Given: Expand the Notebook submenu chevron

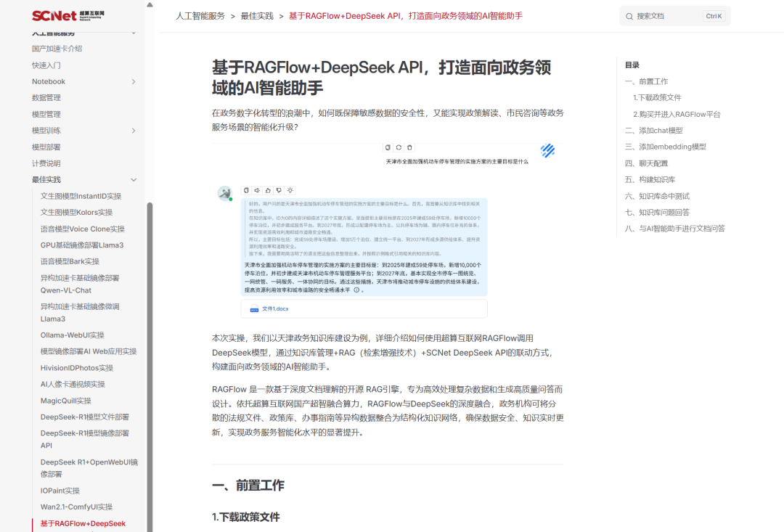Looking at the screenshot, I should 134,81.
